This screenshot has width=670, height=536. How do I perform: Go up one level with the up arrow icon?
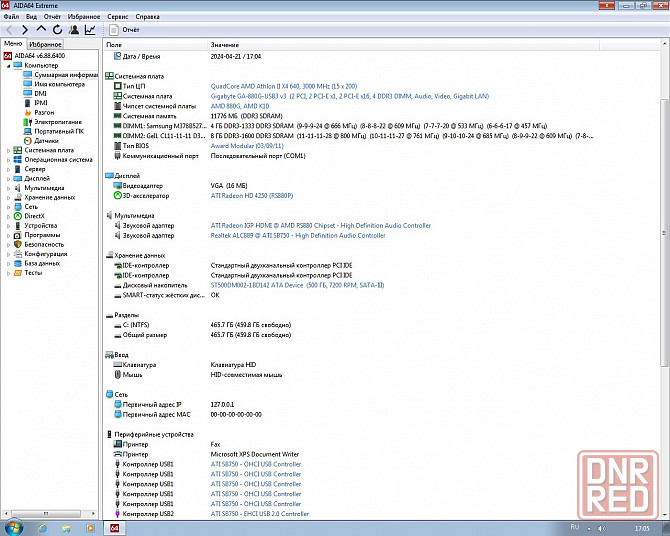(41, 29)
